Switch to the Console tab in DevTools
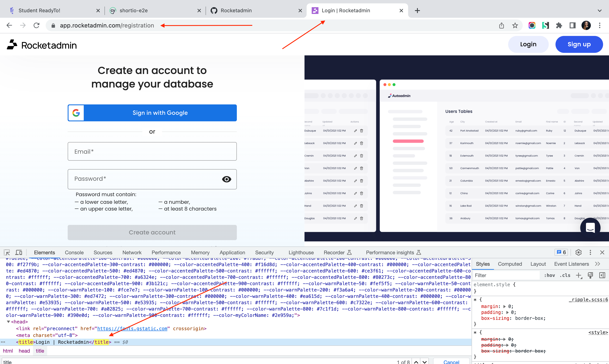Viewport: 609px width, 364px height. 74,252
